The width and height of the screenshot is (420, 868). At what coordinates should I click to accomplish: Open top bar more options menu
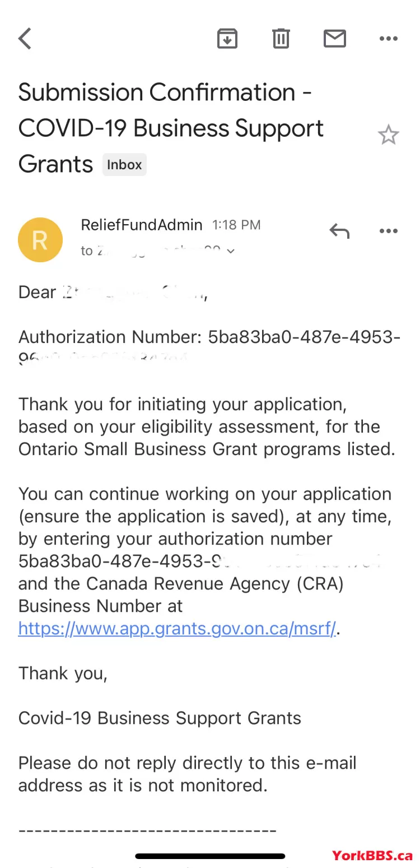coord(388,38)
